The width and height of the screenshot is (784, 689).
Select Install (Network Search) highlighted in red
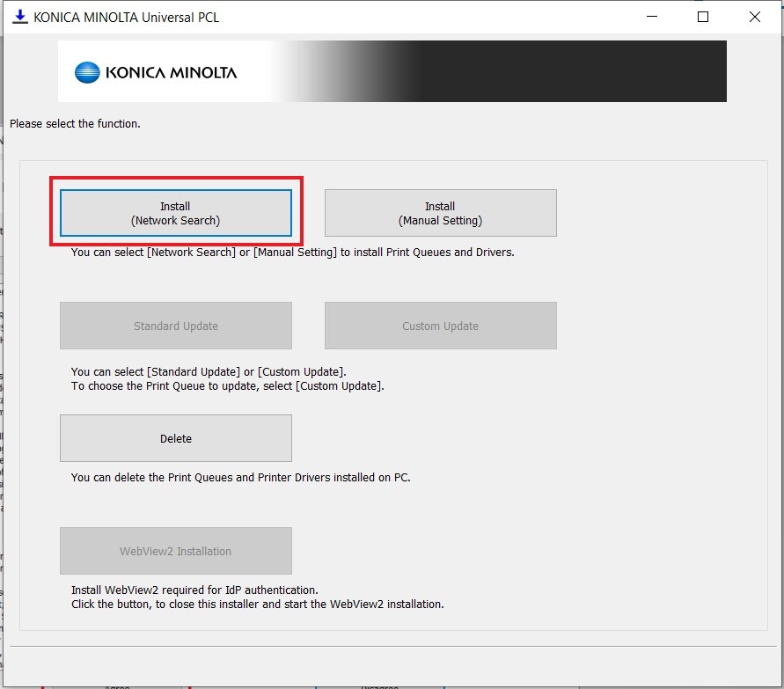(176, 212)
